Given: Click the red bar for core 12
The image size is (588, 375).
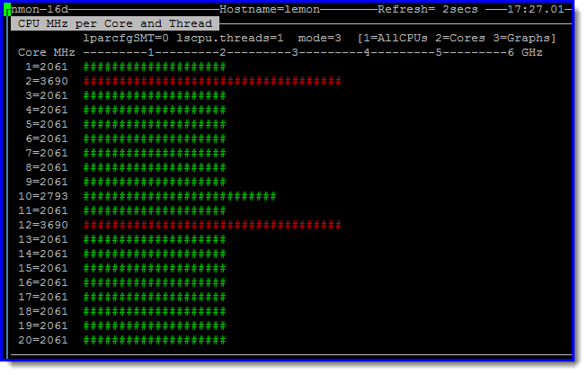Looking at the screenshot, I should (212, 225).
